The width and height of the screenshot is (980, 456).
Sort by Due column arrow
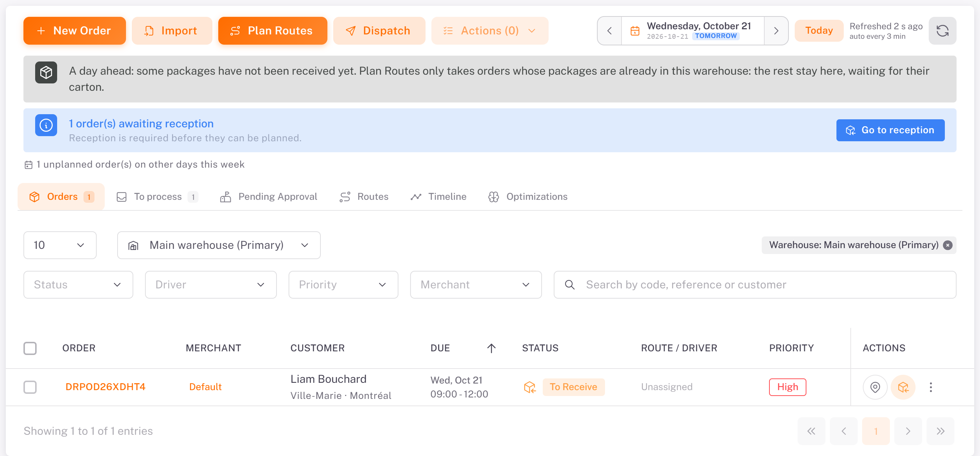[x=491, y=348]
